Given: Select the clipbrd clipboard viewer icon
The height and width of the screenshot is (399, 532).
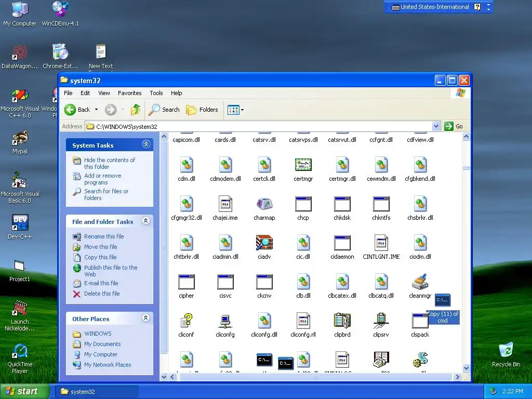Looking at the screenshot, I should pyautogui.click(x=342, y=321).
